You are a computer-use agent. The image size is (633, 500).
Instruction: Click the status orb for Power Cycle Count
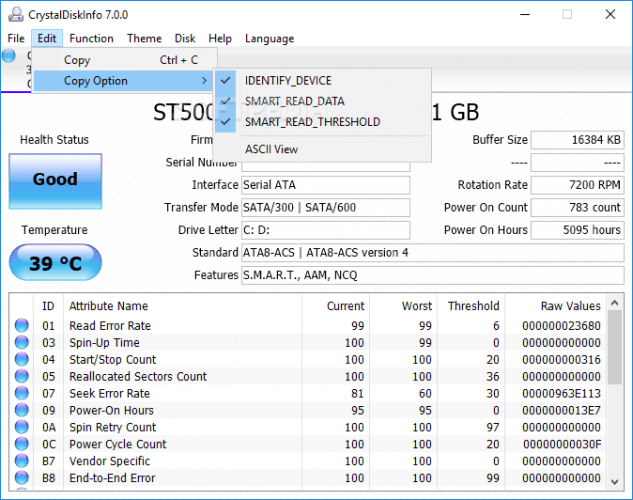(22, 445)
